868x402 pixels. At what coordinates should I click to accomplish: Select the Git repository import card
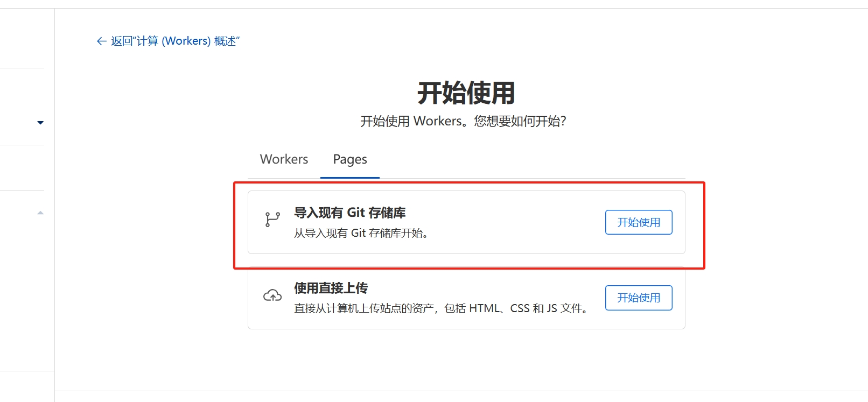pyautogui.click(x=466, y=222)
